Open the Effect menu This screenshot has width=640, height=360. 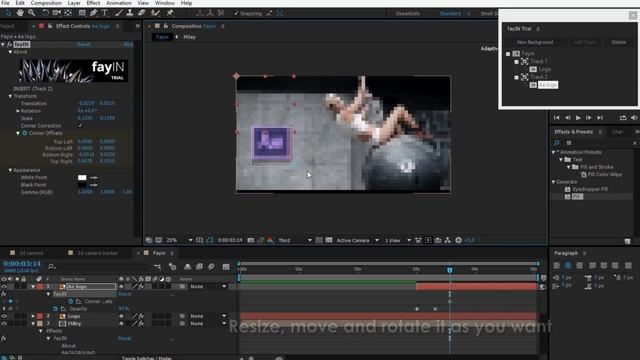[x=93, y=3]
